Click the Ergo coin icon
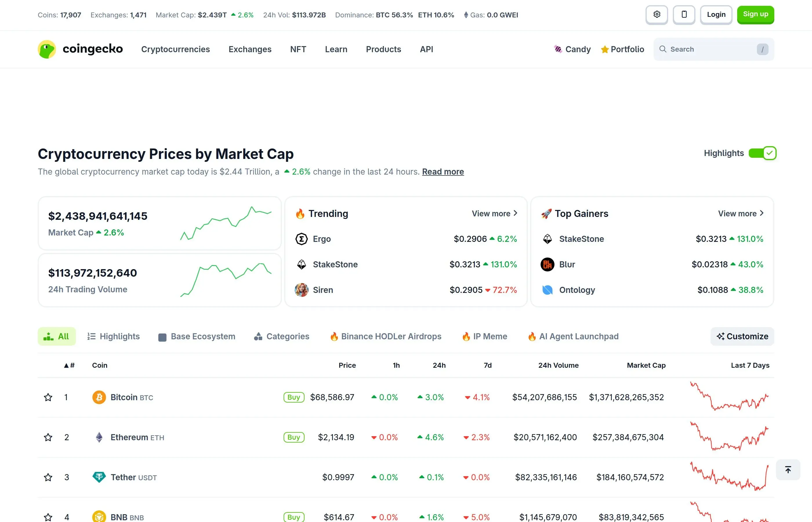812x522 pixels. coord(301,239)
